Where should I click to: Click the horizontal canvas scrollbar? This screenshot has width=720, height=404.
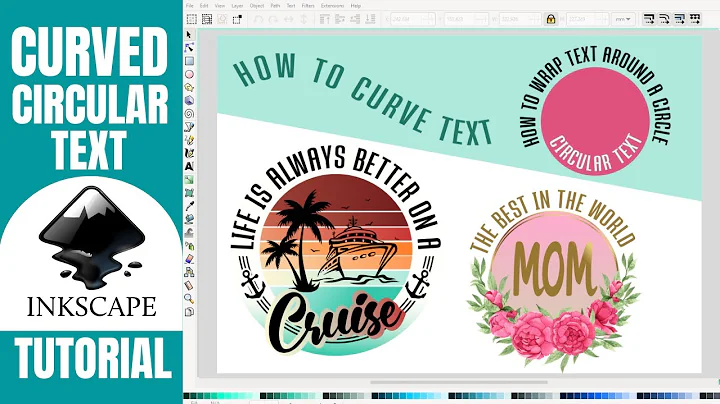pos(459,382)
